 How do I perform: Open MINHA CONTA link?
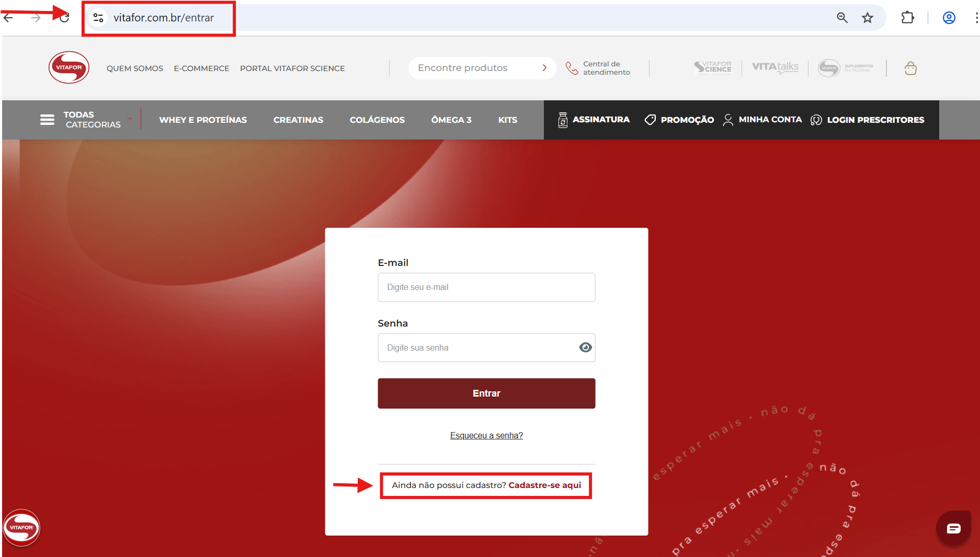770,119
